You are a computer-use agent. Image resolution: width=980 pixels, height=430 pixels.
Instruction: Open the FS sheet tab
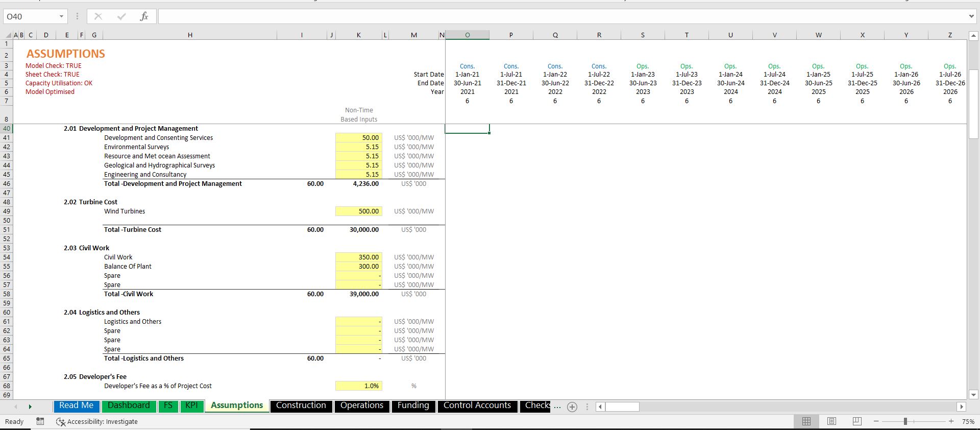168,405
